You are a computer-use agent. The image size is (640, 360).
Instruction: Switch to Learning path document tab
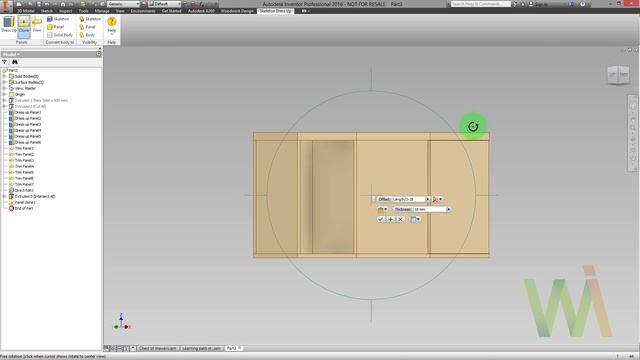pyautogui.click(x=201, y=349)
